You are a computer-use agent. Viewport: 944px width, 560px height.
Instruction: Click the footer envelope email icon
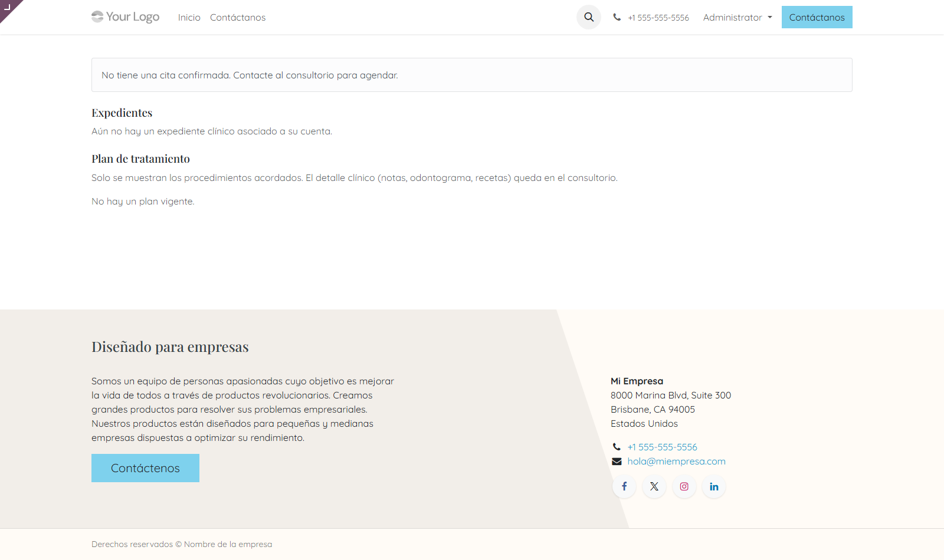pyautogui.click(x=617, y=462)
